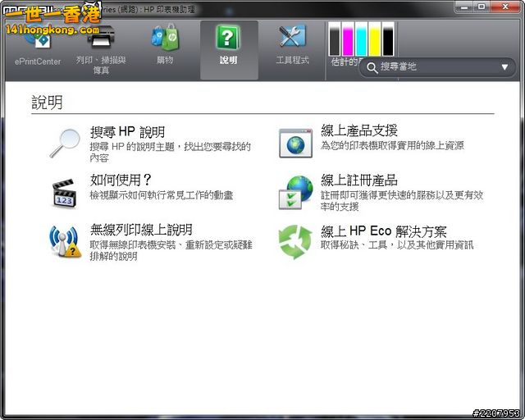Click the magnifying glass icon beside 搜尋 HP 說明
Viewport: 525px width, 420px height.
(64, 143)
